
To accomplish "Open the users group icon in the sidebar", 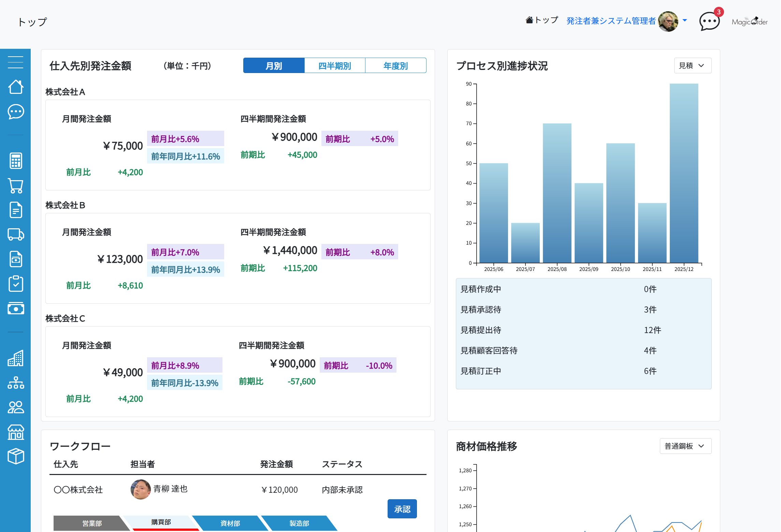I will (x=16, y=407).
